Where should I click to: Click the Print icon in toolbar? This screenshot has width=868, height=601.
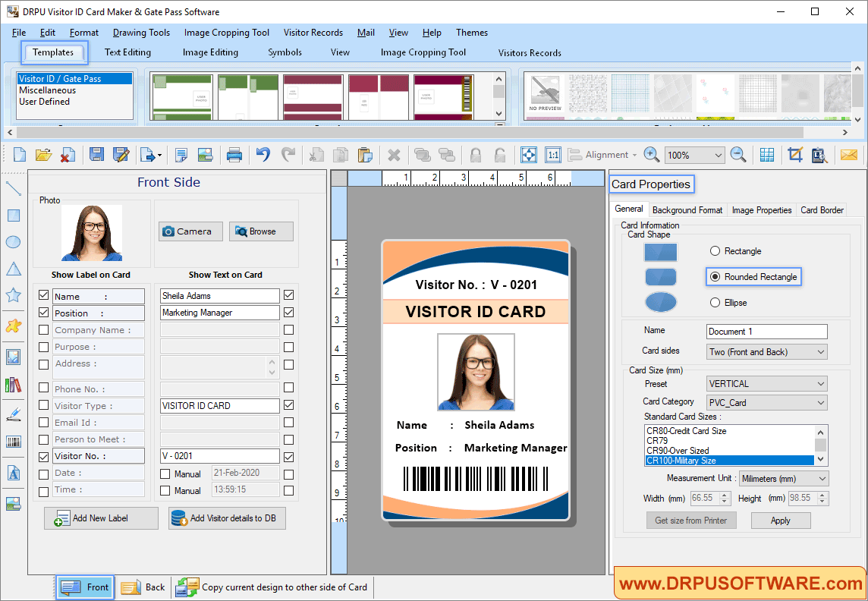[234, 155]
